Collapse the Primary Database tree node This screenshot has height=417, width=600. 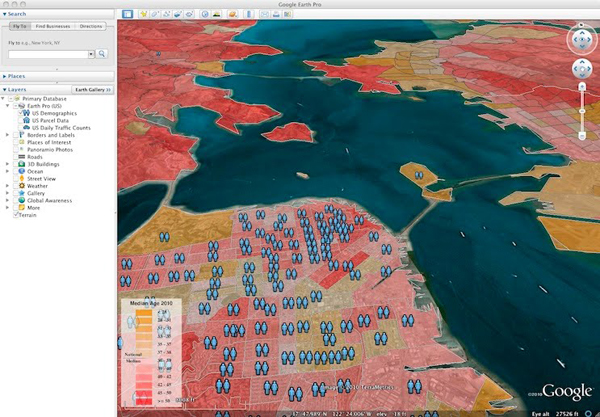pos(3,99)
